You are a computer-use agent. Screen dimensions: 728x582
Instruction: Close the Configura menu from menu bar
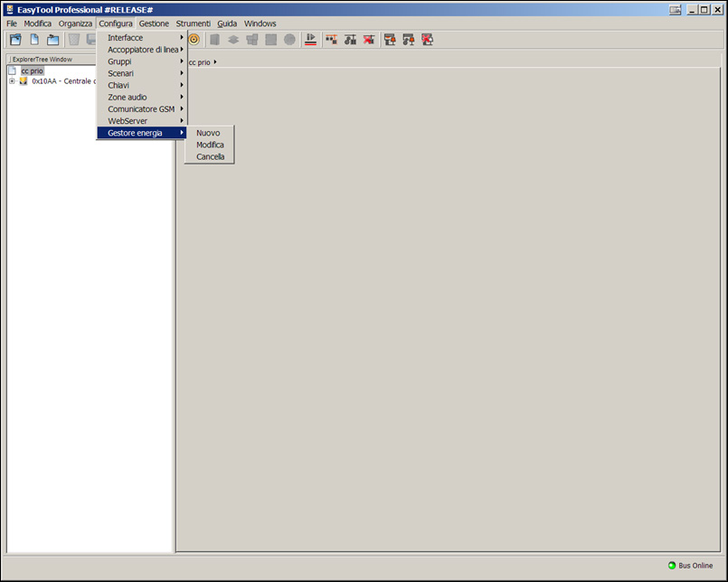tap(116, 23)
